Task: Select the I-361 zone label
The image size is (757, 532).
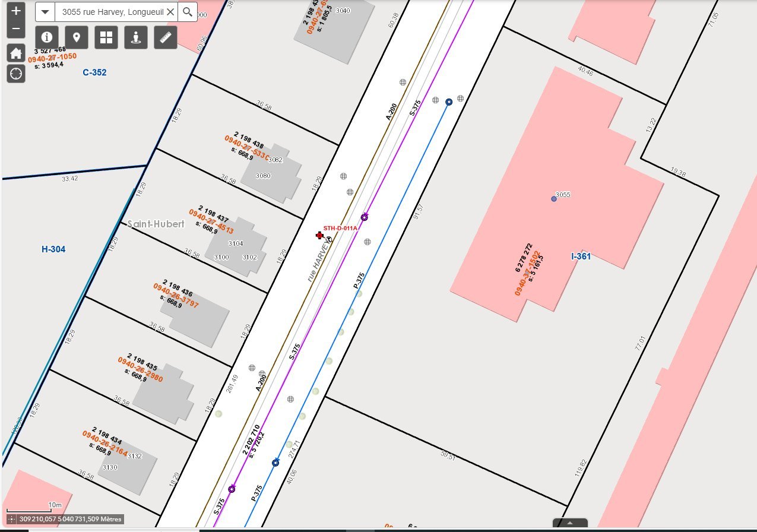Action: coord(581,256)
